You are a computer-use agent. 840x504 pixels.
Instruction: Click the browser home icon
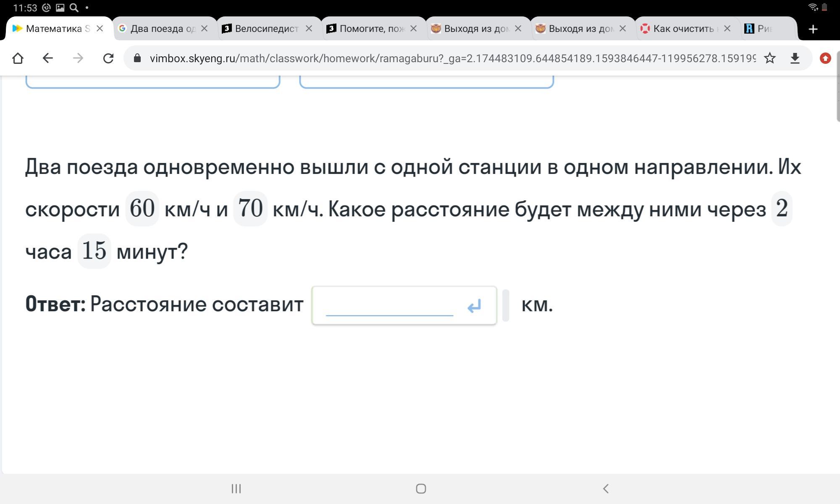(x=18, y=58)
